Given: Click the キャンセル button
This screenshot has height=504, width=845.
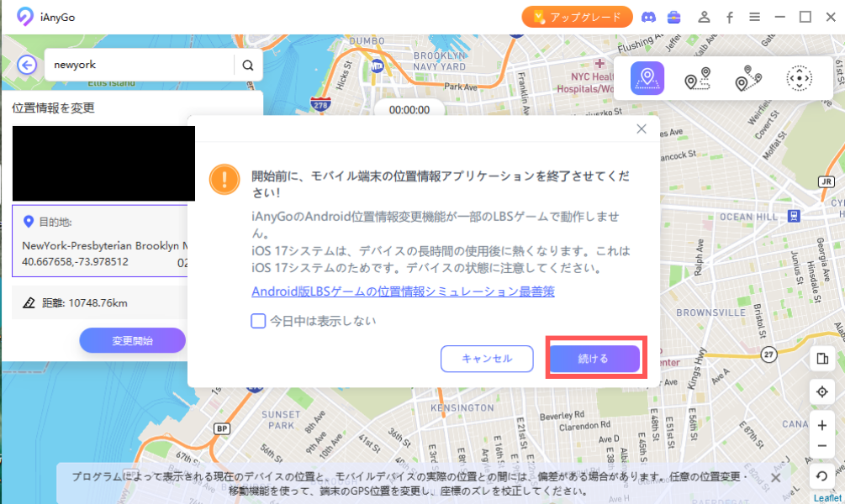Looking at the screenshot, I should click(x=487, y=359).
